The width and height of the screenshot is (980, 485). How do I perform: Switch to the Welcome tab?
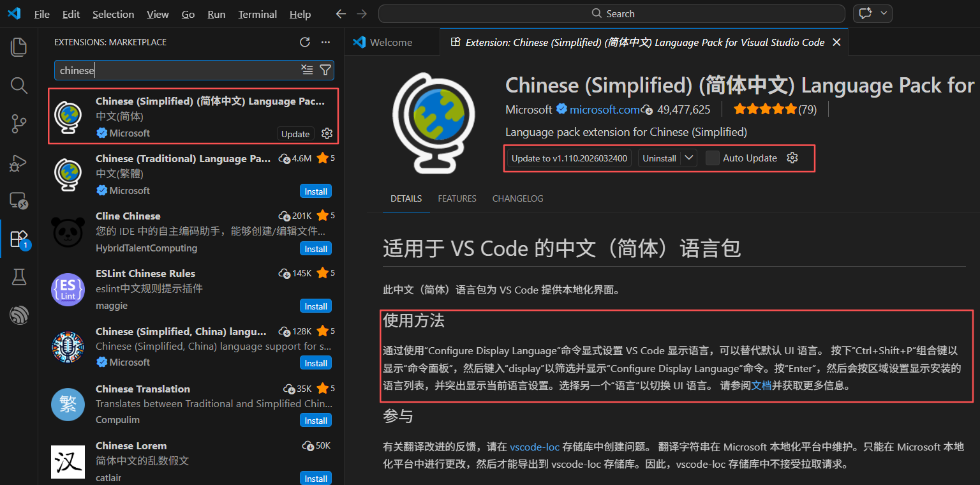pyautogui.click(x=392, y=42)
